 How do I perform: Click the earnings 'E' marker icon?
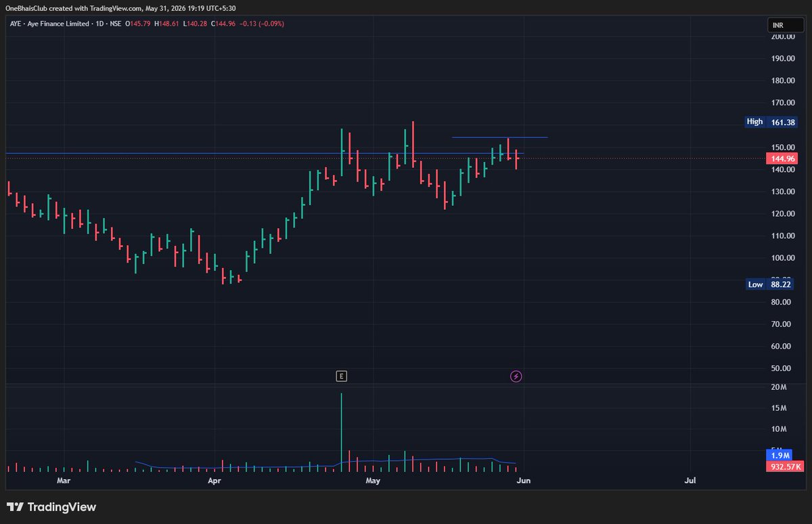tap(342, 376)
